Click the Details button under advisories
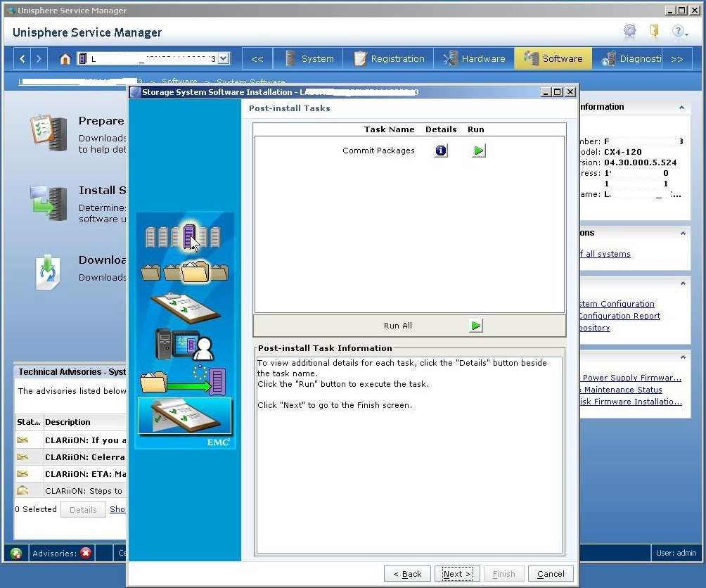The height and width of the screenshot is (588, 706). 83,510
